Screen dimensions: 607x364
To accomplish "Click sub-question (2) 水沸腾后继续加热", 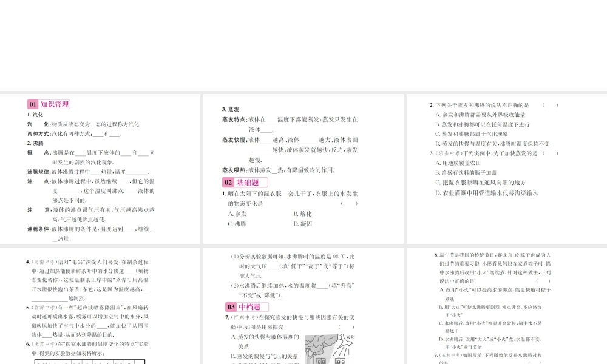I will click(293, 290).
